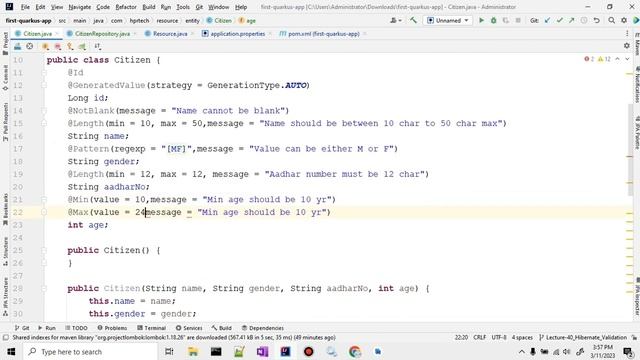640x360 pixels.
Task: Click the first-quarkus-app breadcrumb
Action: 29,20
